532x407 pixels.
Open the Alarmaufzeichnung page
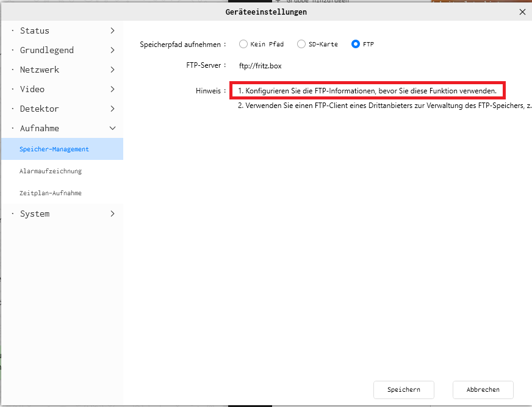coord(51,171)
